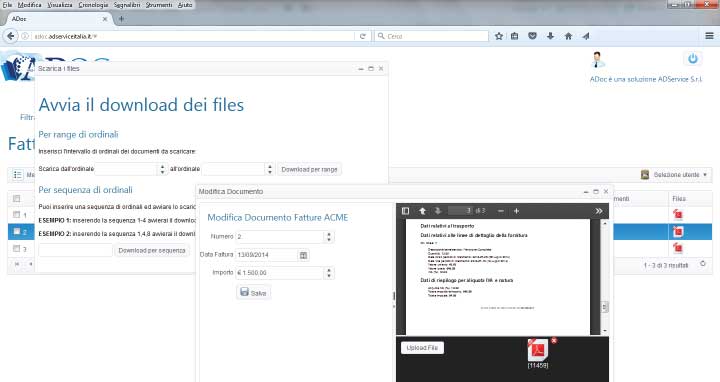Click the user avatar icon
The width and height of the screenshot is (720, 382).
597,60
